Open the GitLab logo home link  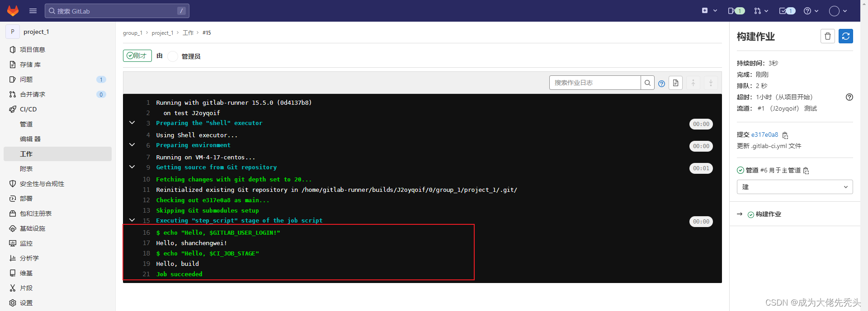click(13, 11)
